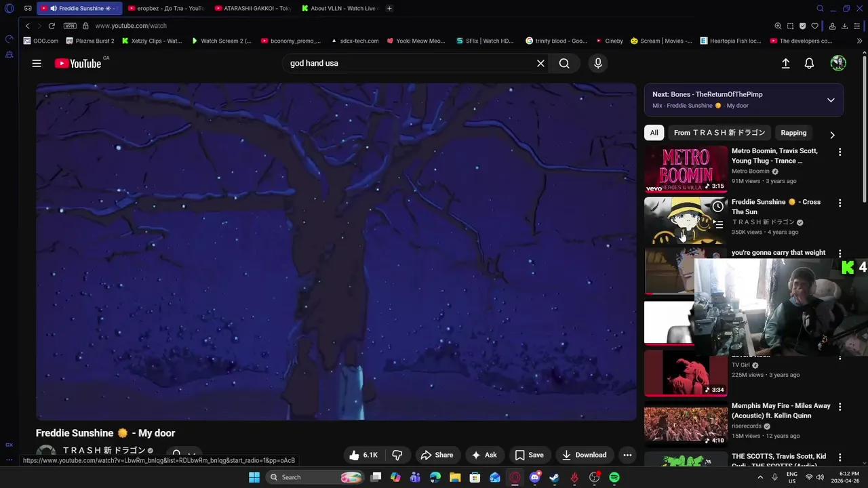Open more actions under the video

tap(627, 455)
